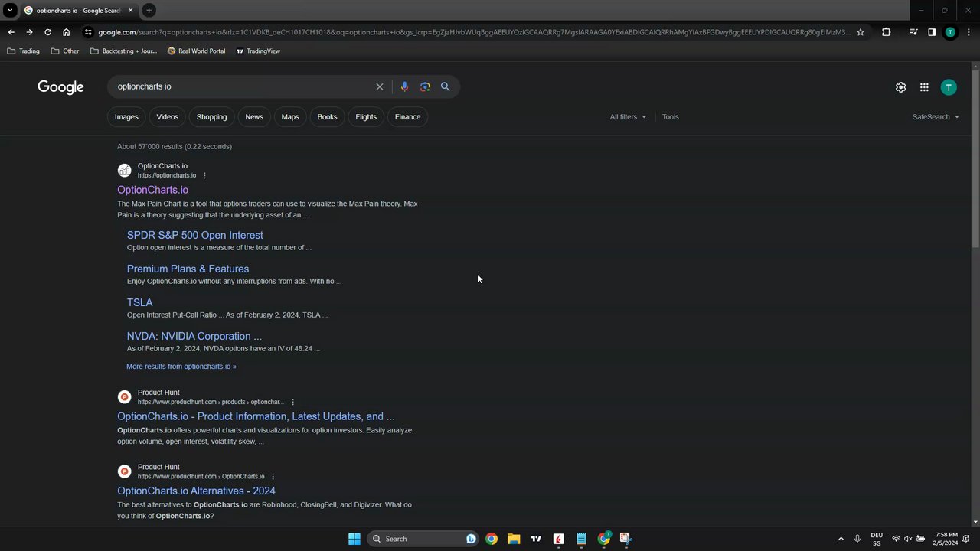Open the search Tools options
980x551 pixels.
tap(671, 117)
